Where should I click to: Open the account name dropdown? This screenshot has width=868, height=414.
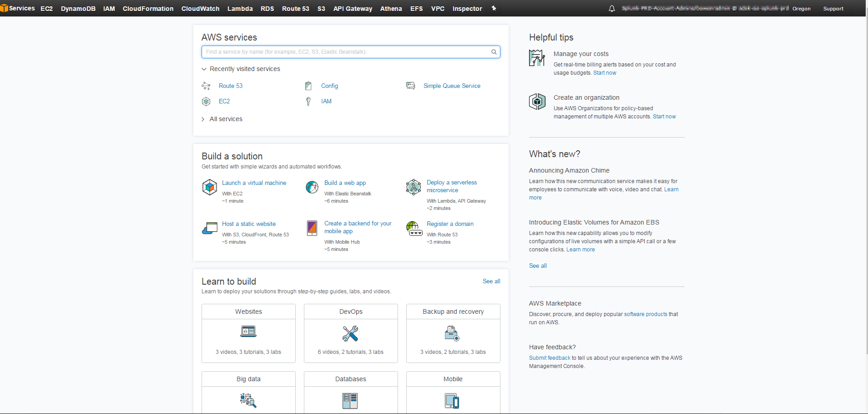point(705,9)
